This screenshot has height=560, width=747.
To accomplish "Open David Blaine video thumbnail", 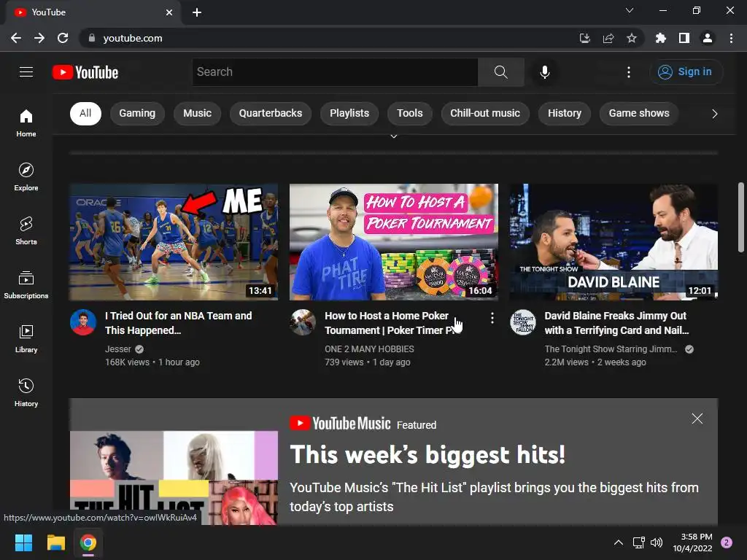I will coord(614,242).
